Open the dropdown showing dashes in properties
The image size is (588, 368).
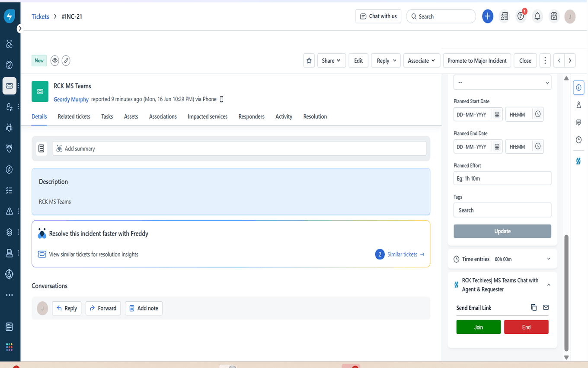pos(502,82)
